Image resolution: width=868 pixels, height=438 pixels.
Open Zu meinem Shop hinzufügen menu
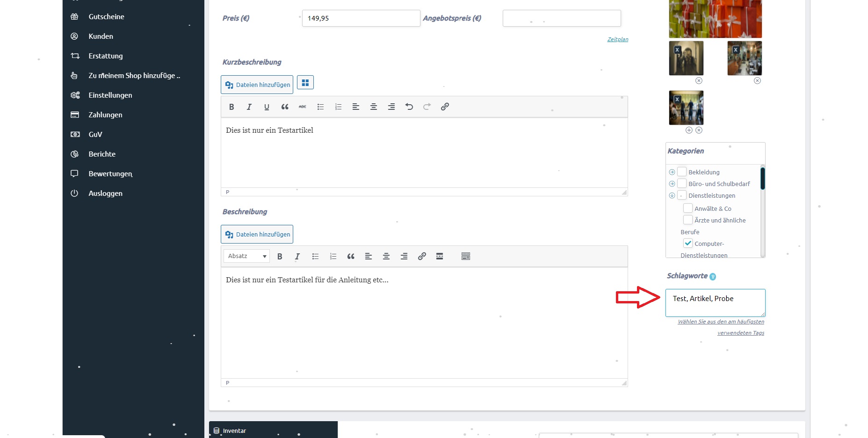point(134,75)
